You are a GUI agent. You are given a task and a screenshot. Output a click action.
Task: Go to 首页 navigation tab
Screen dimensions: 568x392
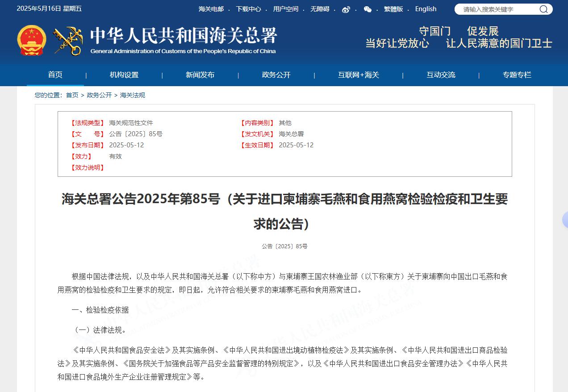click(x=55, y=75)
